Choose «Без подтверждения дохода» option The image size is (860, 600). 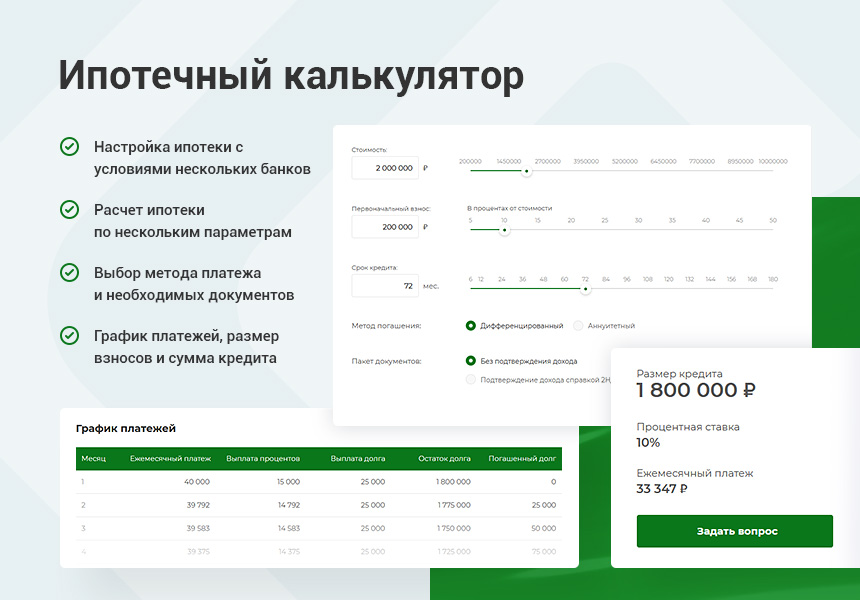pyautogui.click(x=468, y=360)
